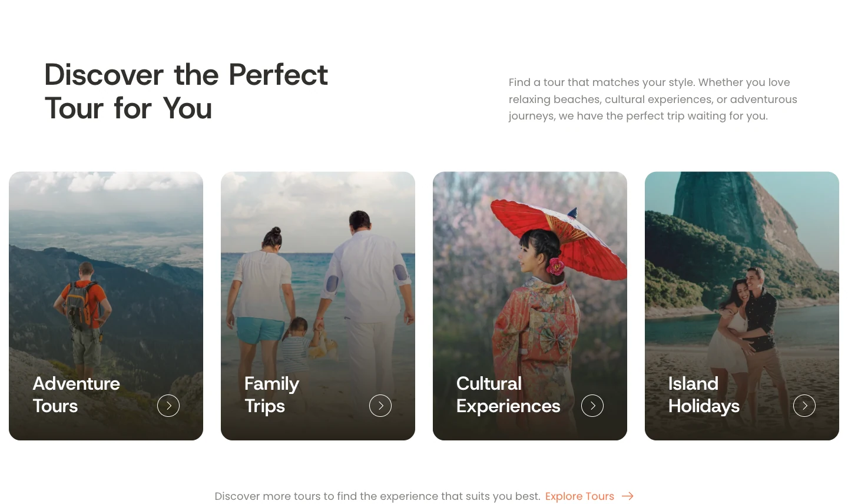The height and width of the screenshot is (504, 848).
Task: Open the Cultural Experiences title text
Action: coord(508,394)
